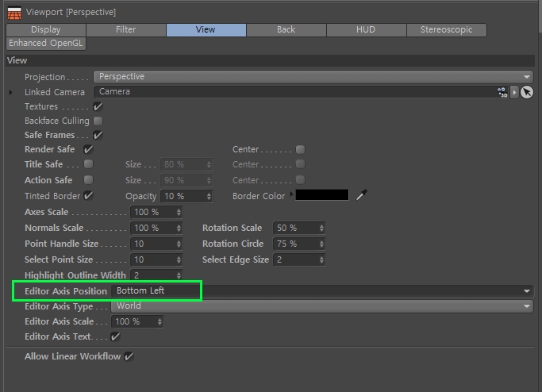Click the Camera object icon in Linked Camera field
The width and height of the screenshot is (542, 392).
[x=502, y=92]
